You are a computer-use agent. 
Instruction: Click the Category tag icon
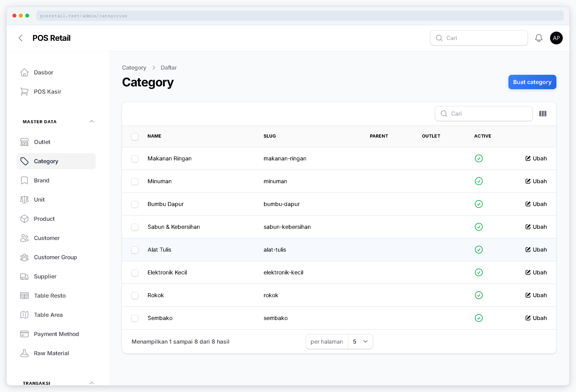tap(24, 161)
